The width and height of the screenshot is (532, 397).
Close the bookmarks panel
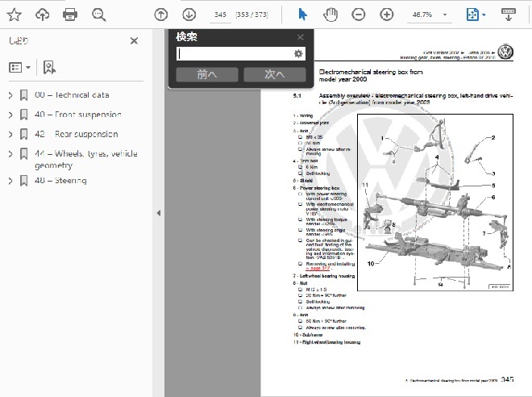134,41
